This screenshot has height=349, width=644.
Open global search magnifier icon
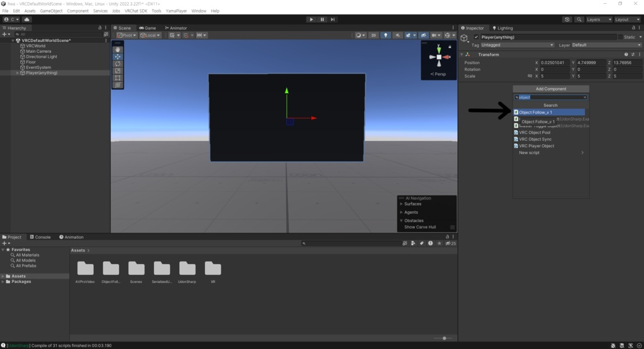(579, 19)
